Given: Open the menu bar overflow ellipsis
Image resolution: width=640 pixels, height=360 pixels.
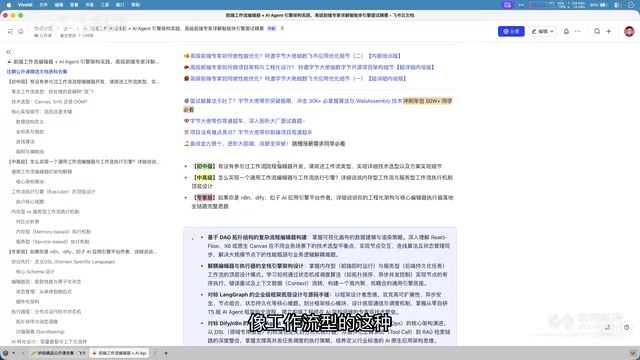Looking at the screenshot, I should [521, 5].
